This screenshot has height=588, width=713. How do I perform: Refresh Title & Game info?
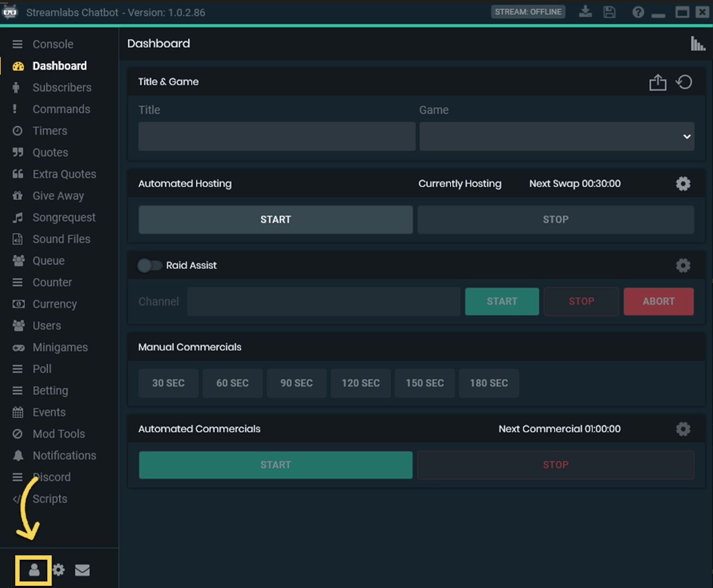pyautogui.click(x=684, y=82)
